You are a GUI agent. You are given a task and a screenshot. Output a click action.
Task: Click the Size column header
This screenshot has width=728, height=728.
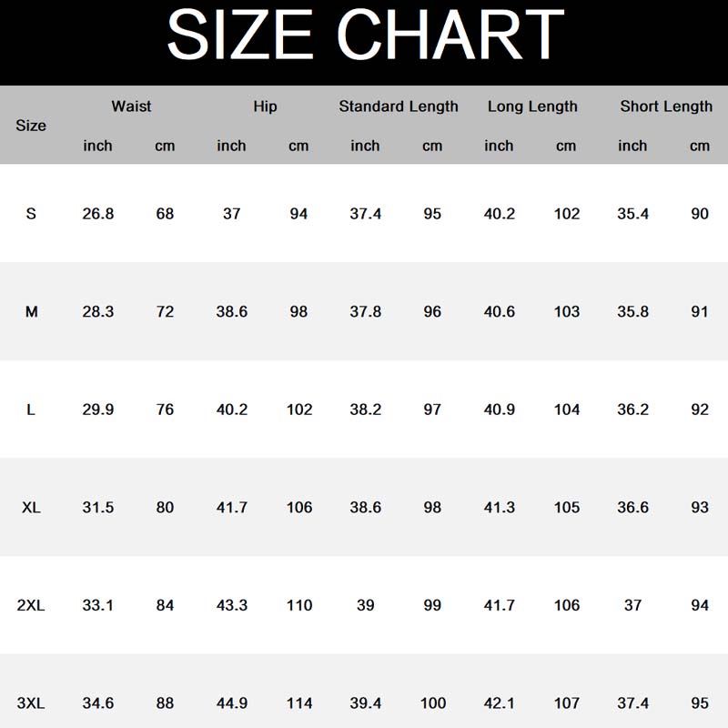[x=31, y=126]
